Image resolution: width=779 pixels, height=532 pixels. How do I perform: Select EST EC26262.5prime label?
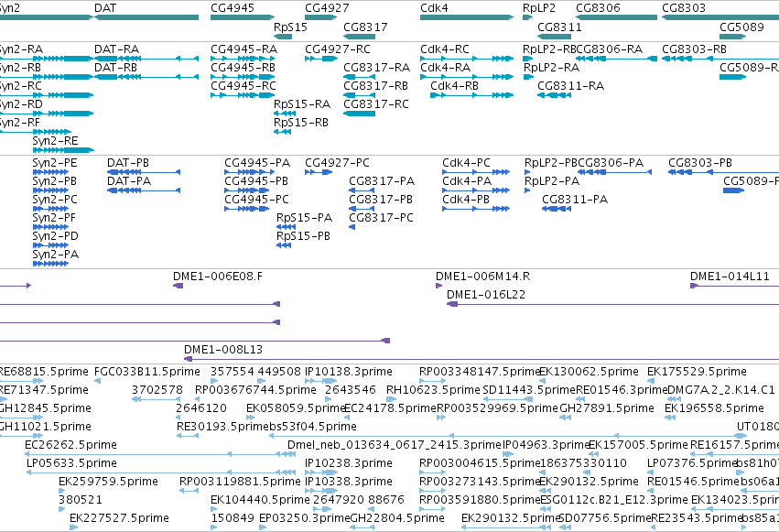[x=71, y=445]
